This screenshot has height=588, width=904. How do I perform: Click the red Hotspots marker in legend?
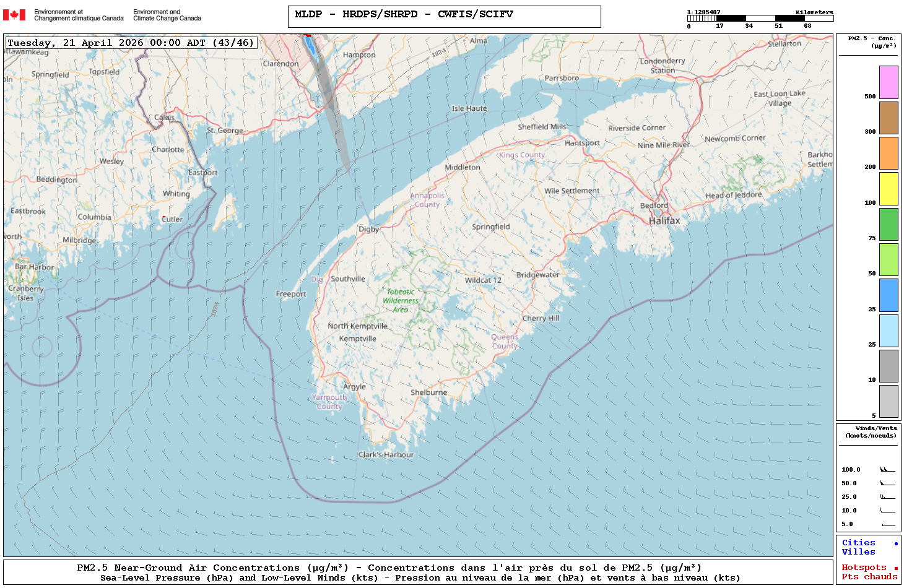[896, 568]
